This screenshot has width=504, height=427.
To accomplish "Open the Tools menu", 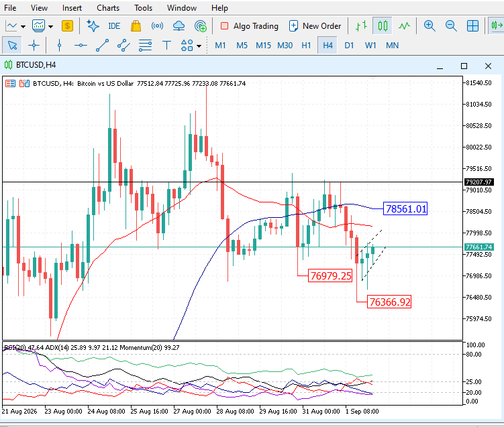I will [x=143, y=7].
